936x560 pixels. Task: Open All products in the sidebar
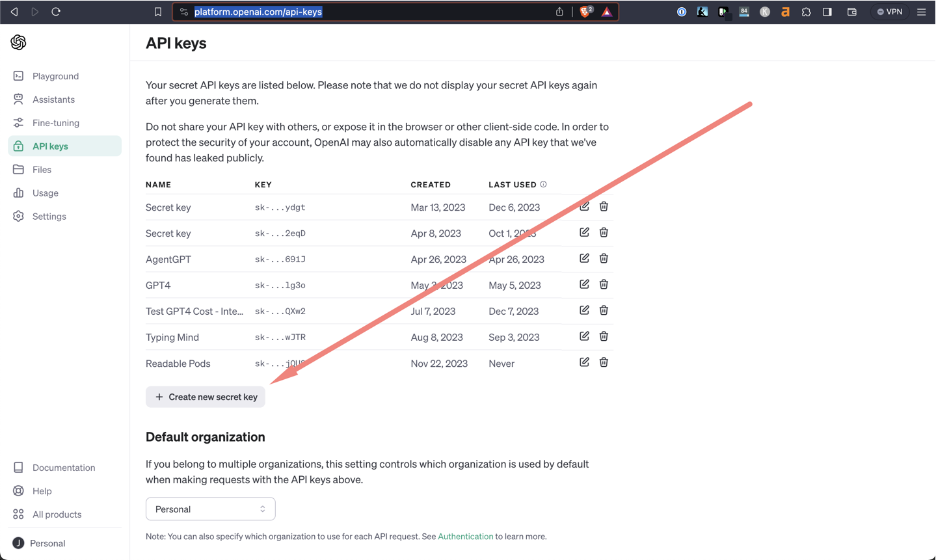tap(64, 514)
